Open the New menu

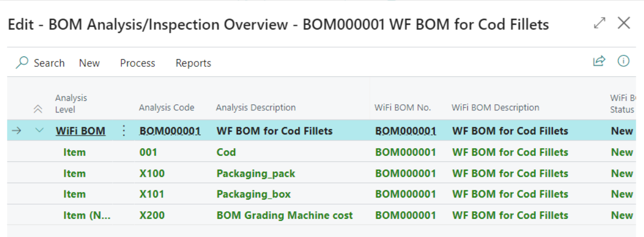(x=89, y=63)
